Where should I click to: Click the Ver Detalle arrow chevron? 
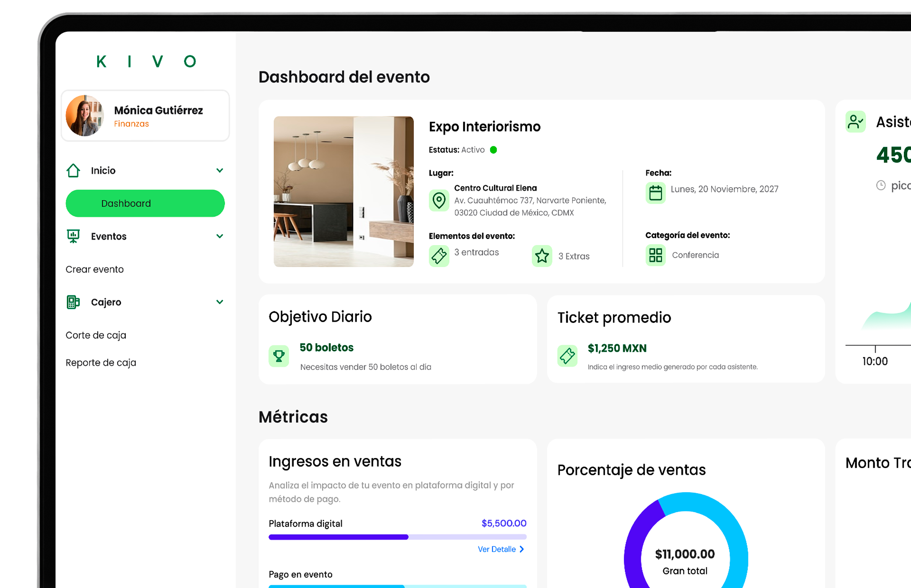pyautogui.click(x=522, y=549)
